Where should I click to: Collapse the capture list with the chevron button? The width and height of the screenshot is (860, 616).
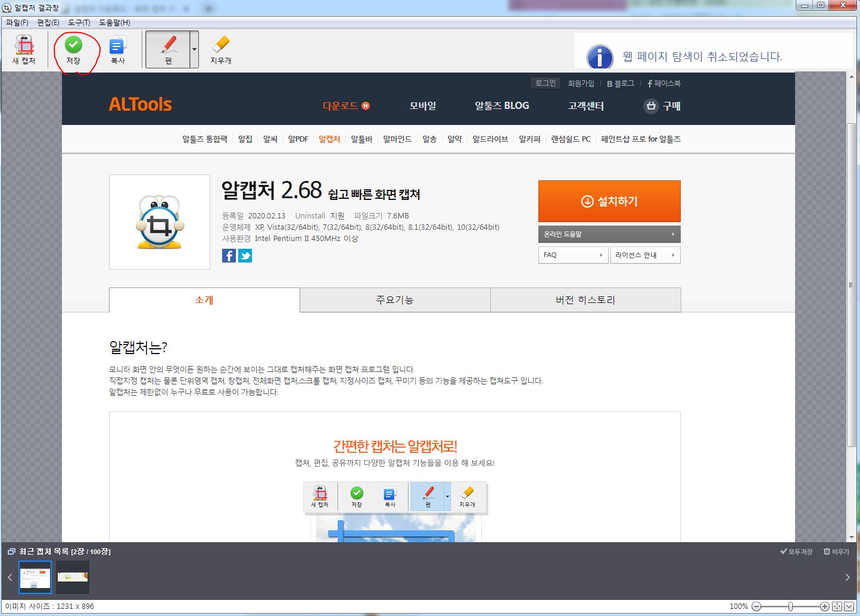(x=849, y=606)
